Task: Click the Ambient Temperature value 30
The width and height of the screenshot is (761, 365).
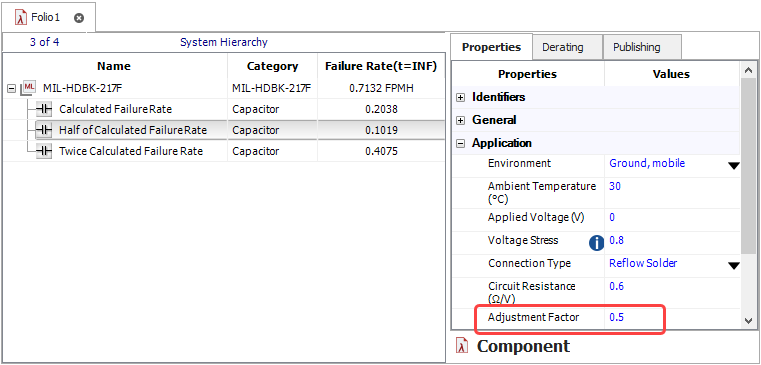Action: [615, 186]
